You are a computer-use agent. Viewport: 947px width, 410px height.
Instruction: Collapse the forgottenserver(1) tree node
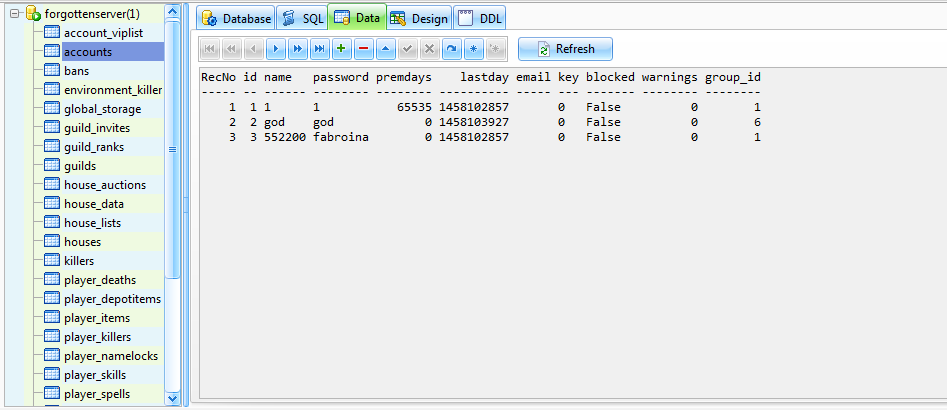(15, 13)
